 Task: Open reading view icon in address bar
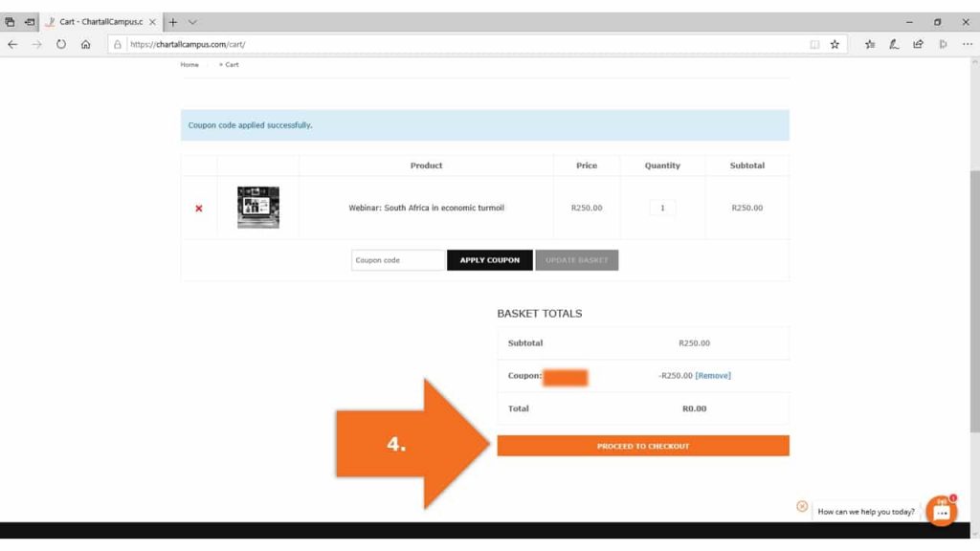click(x=814, y=44)
